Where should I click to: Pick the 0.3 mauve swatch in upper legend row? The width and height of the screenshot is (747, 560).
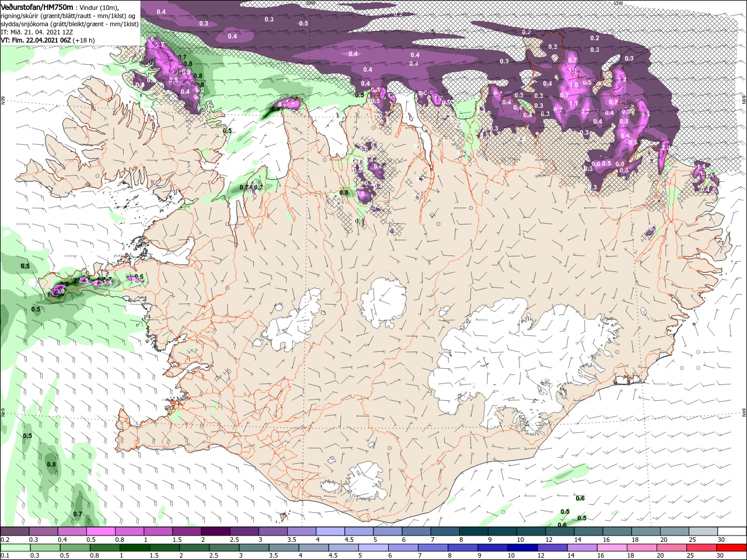click(x=43, y=531)
